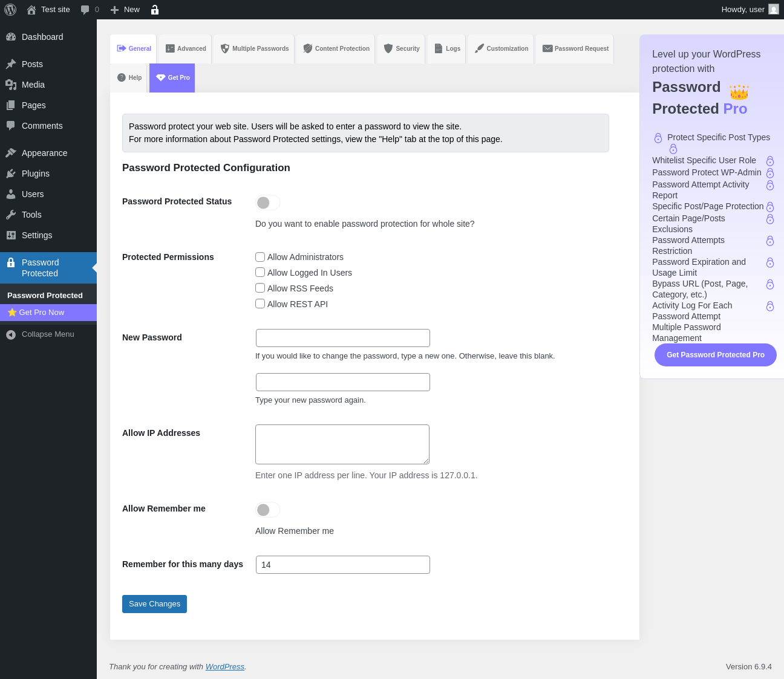The width and height of the screenshot is (784, 679).
Task: Click the Multiple Passwords shield icon
Action: coord(225,48)
